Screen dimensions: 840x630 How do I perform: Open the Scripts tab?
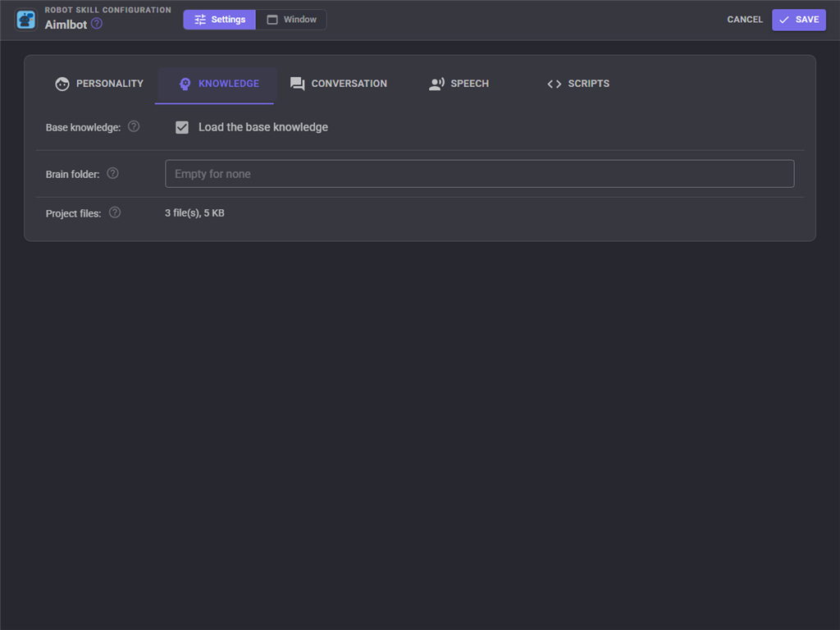pos(578,84)
